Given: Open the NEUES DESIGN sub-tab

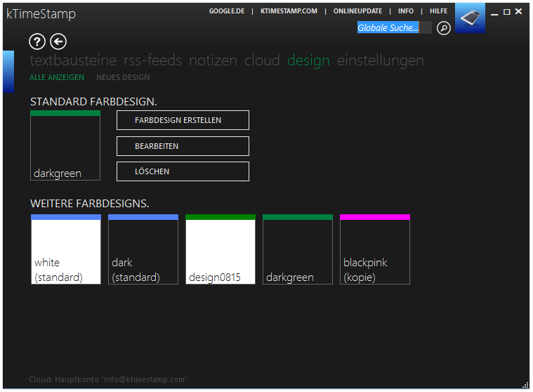Looking at the screenshot, I should pos(123,77).
